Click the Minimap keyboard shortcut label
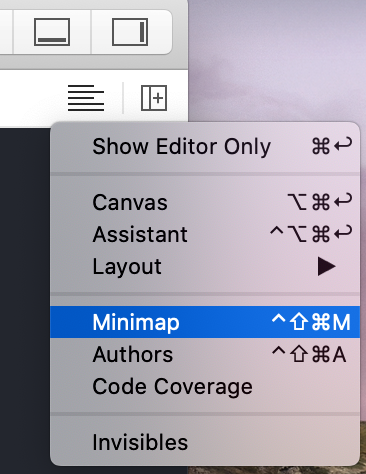 (311, 322)
